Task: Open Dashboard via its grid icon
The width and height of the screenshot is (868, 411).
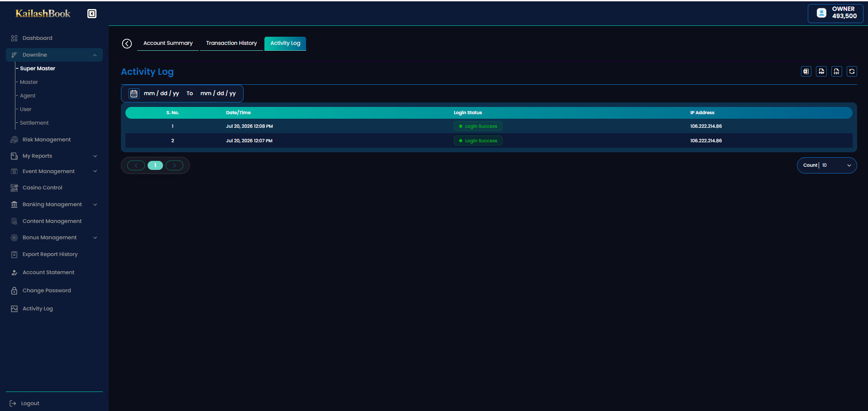Action: click(14, 38)
